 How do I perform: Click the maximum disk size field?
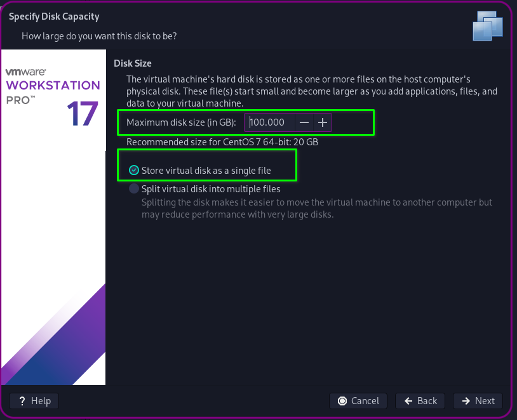270,122
